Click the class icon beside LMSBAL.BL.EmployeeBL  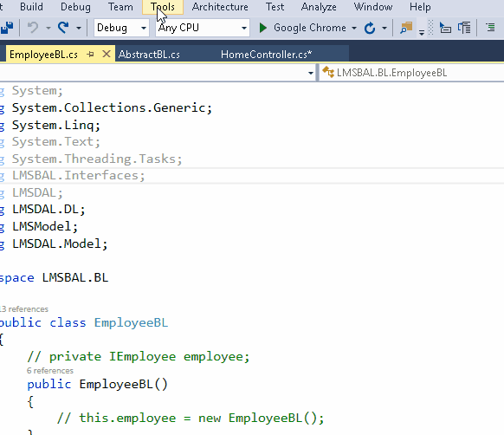tap(328, 73)
